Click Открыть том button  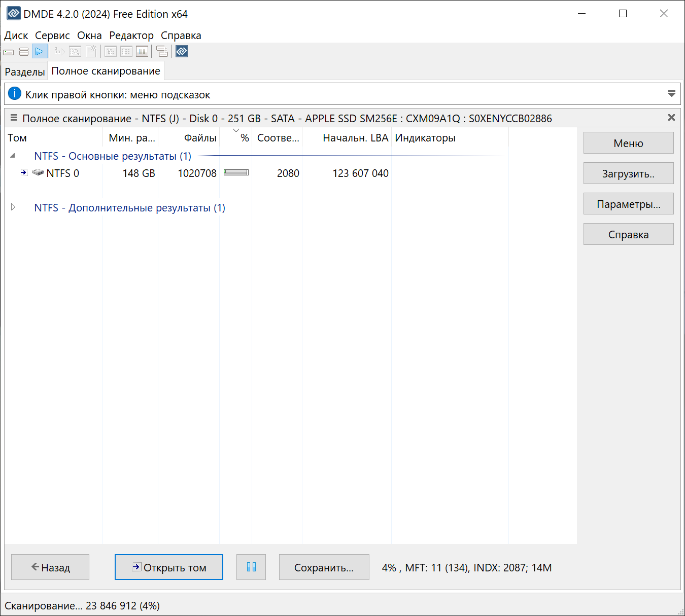(169, 567)
